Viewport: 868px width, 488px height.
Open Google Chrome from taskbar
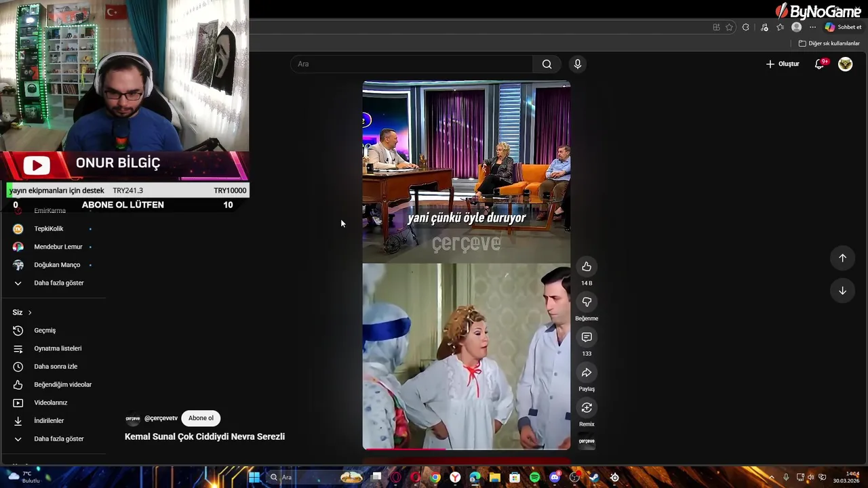point(435,477)
